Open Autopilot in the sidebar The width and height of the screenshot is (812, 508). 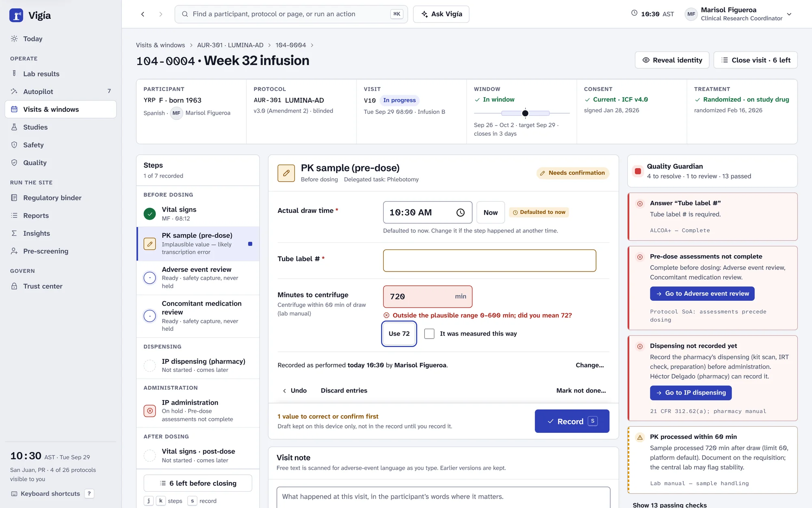click(60, 91)
